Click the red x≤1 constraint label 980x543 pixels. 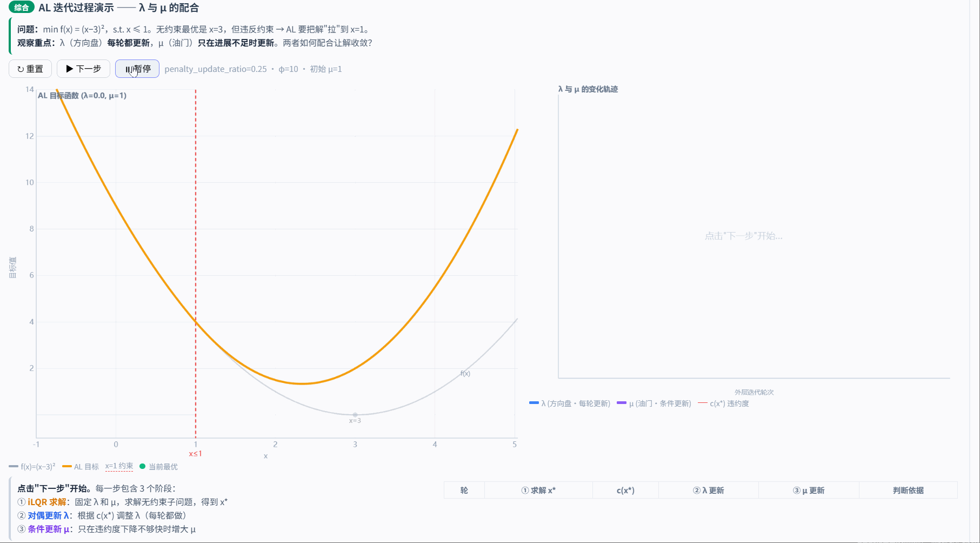click(195, 454)
